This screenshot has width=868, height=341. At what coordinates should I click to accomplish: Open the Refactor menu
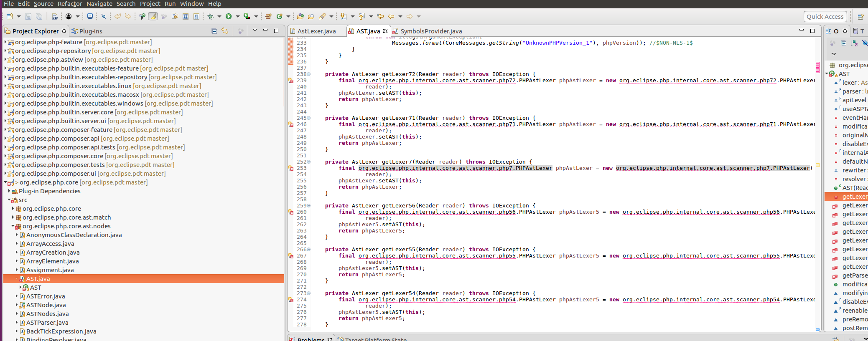[70, 4]
